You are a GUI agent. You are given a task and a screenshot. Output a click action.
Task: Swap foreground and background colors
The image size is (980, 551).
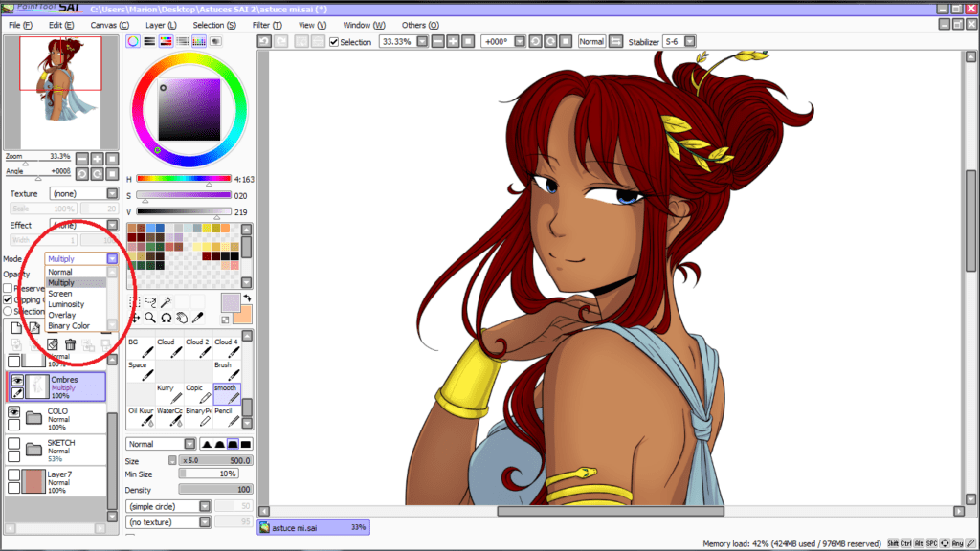tap(247, 298)
